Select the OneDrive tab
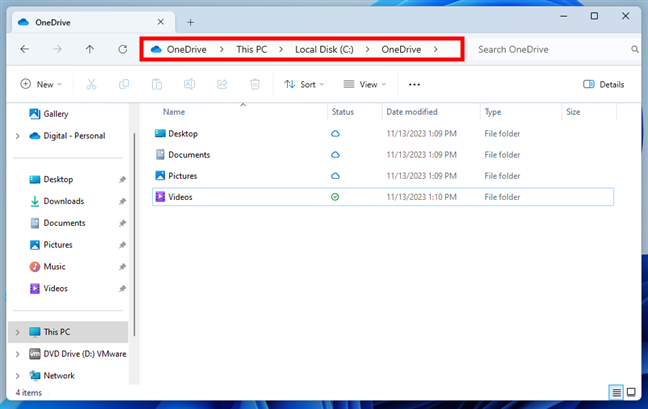 coord(93,22)
